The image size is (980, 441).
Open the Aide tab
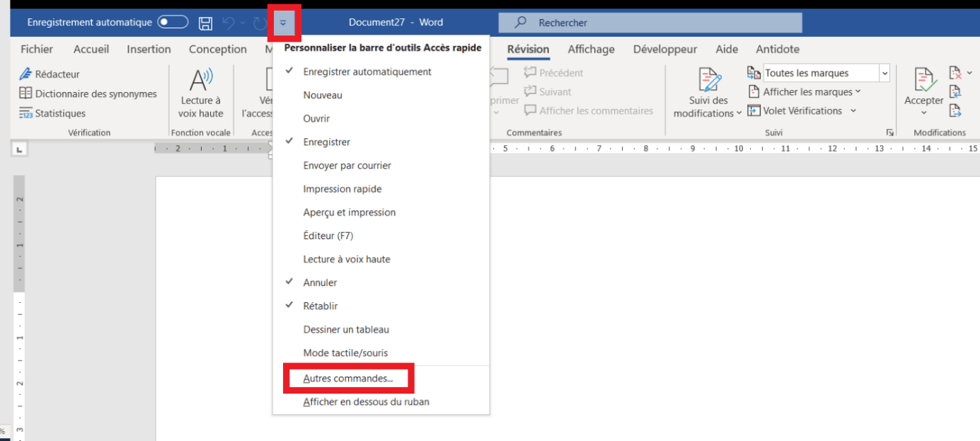click(727, 49)
